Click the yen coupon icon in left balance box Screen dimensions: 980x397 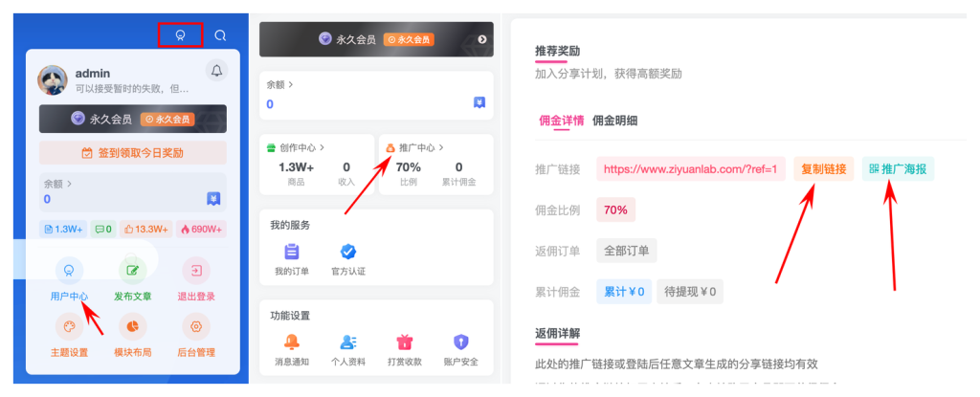point(213,199)
